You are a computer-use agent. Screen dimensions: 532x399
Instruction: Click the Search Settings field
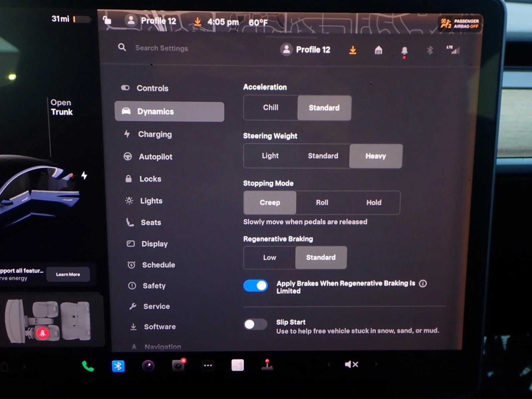click(162, 48)
